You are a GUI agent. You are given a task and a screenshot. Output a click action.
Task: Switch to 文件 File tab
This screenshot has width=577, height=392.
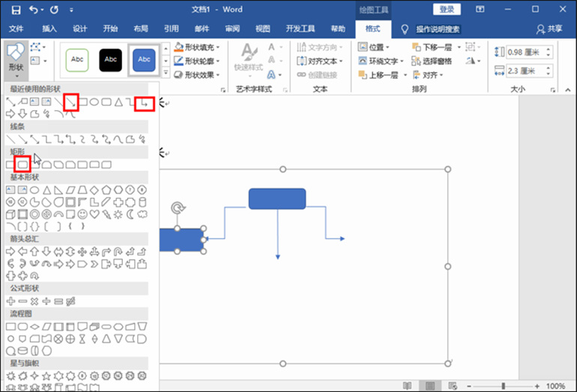pyautogui.click(x=16, y=28)
